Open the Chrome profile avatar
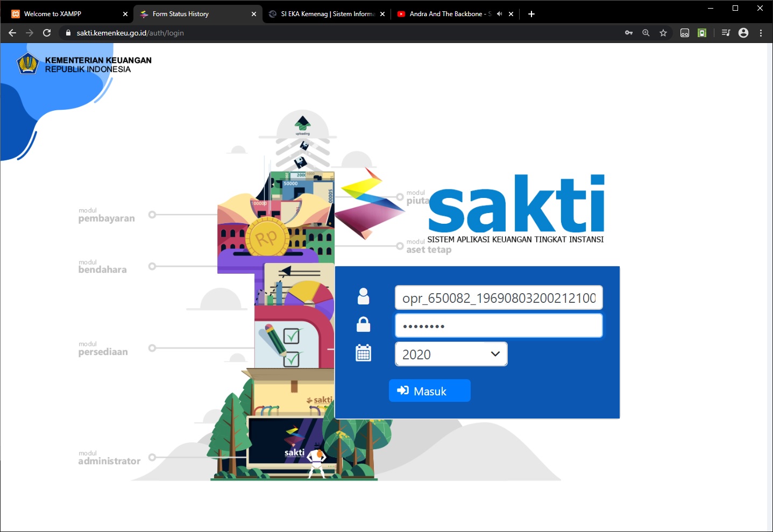Screen dimensions: 773x532 (x=743, y=33)
